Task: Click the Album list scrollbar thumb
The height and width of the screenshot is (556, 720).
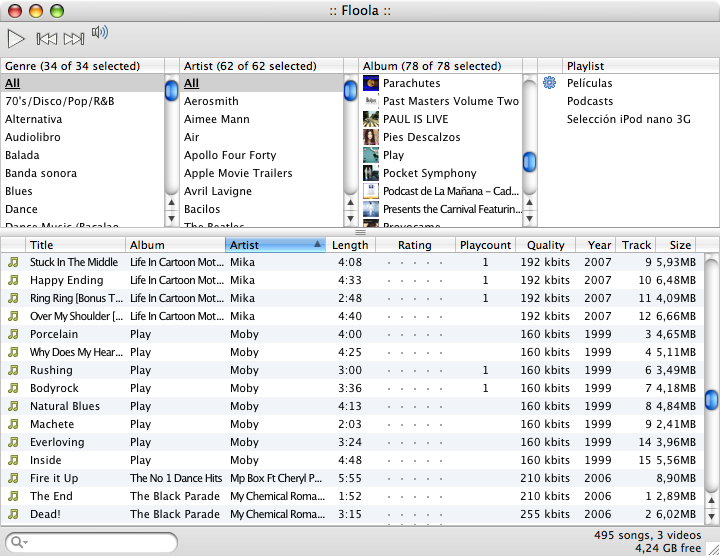Action: click(529, 162)
